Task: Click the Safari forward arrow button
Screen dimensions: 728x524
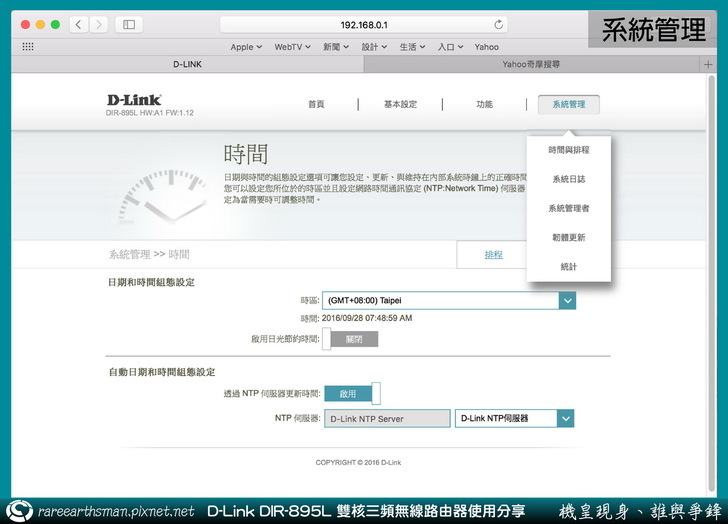Action: tap(98, 24)
